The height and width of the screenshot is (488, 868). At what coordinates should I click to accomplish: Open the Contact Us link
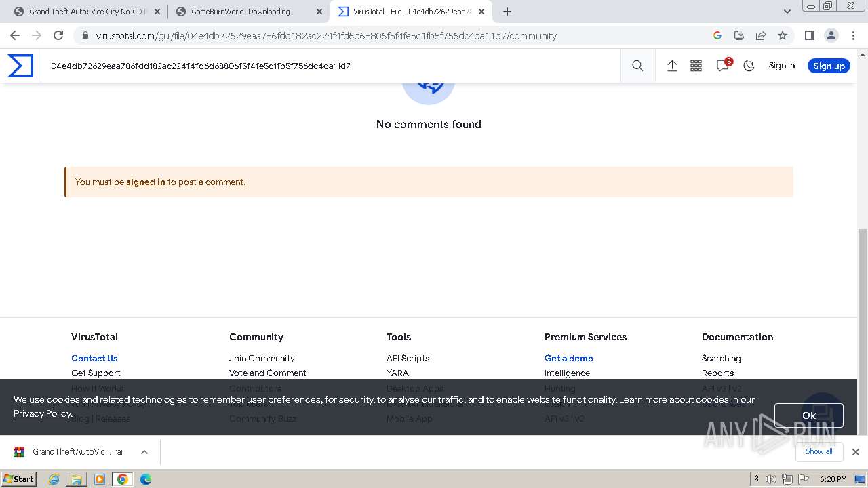[x=94, y=358]
